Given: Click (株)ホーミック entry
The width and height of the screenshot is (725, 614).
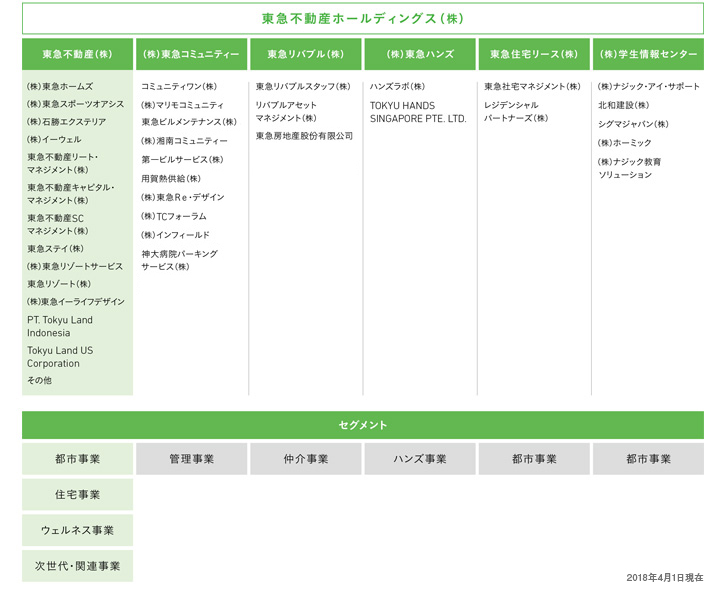Looking at the screenshot, I should coord(624,143).
